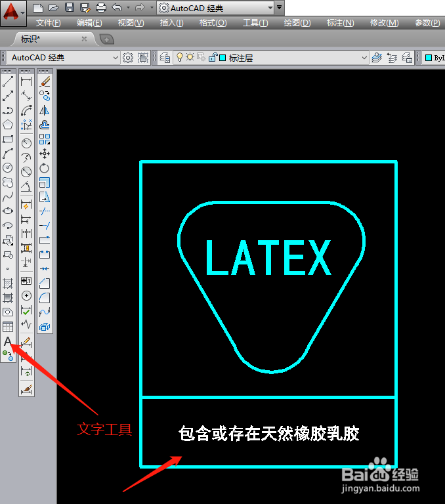Select the Revision Cloud tool

(x=8, y=182)
